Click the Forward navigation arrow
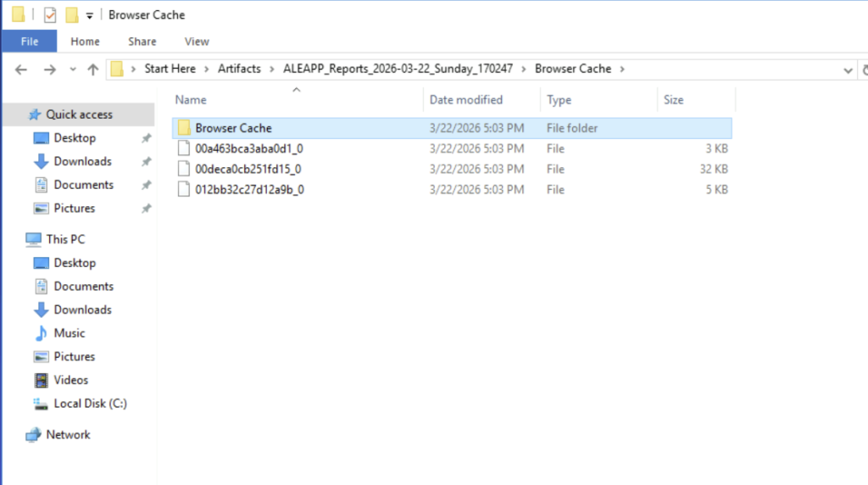 49,70
